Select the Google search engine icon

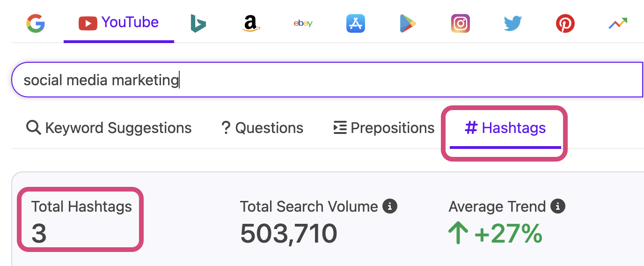[x=36, y=23]
